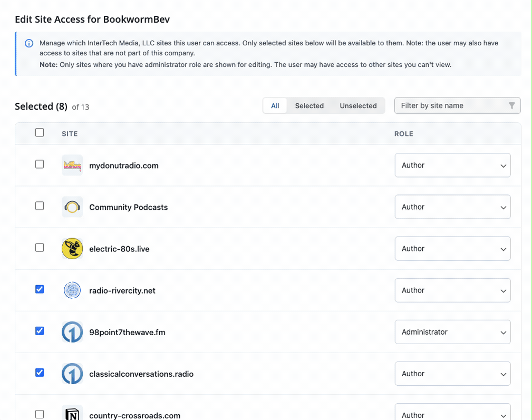Screen dimensions: 532x420
Task: Click the classicalconversations.radio logo icon
Action: click(x=72, y=374)
